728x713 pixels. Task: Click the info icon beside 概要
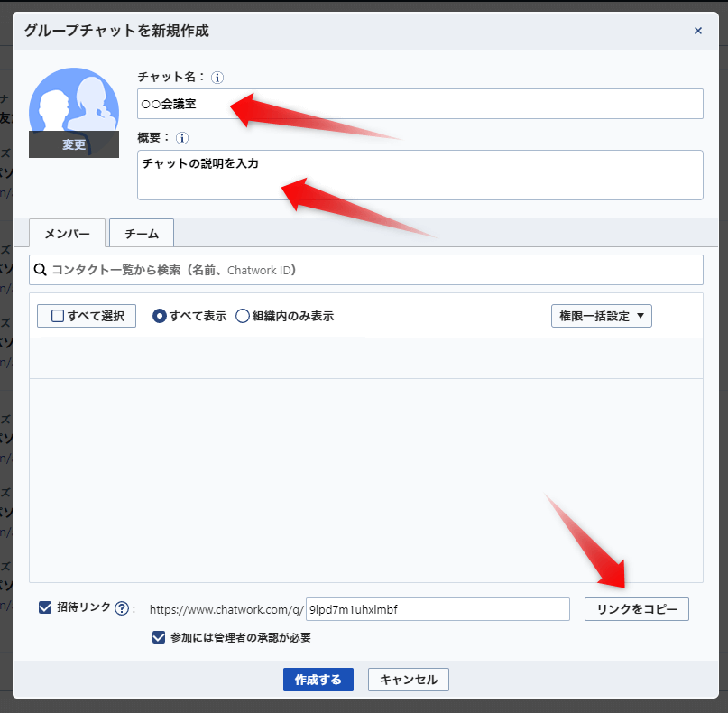tap(182, 138)
